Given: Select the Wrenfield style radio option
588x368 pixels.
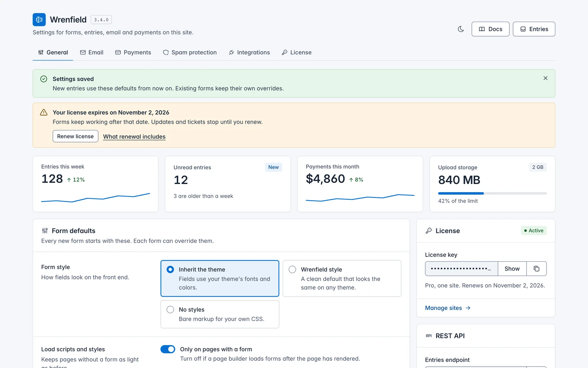Looking at the screenshot, I should 342,278.
